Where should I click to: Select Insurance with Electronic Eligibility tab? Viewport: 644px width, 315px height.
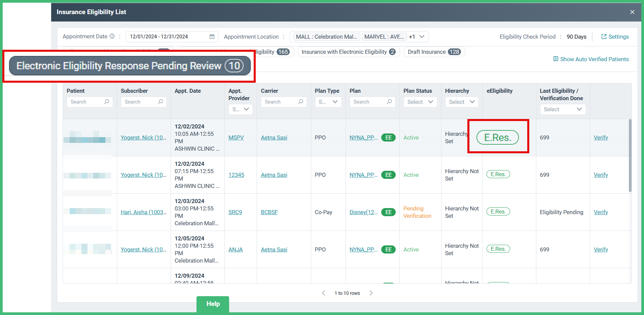(x=348, y=52)
